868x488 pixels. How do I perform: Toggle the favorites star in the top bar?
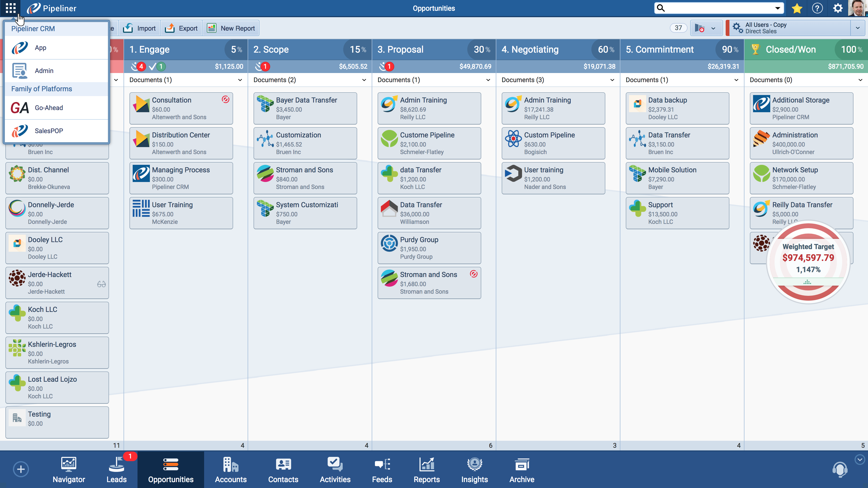797,8
